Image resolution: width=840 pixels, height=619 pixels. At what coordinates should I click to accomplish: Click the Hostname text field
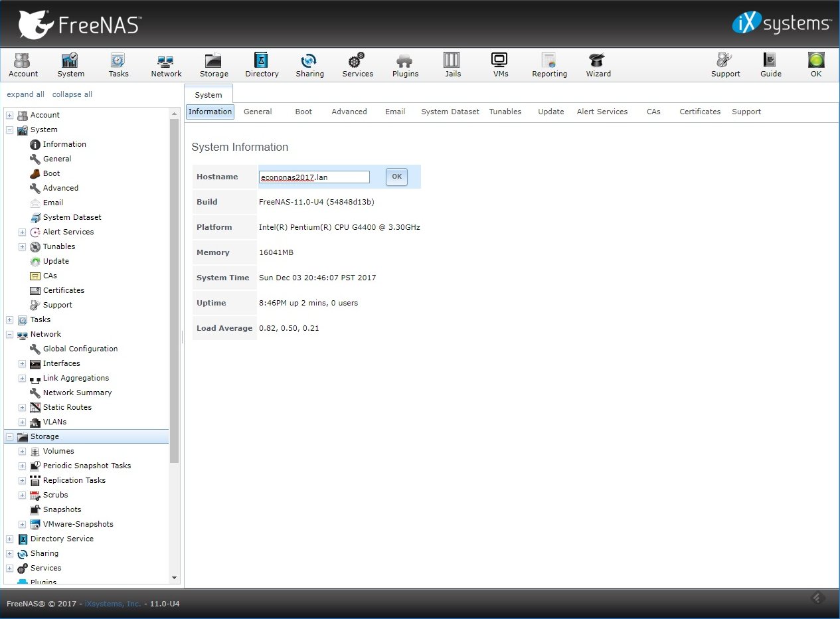(313, 177)
